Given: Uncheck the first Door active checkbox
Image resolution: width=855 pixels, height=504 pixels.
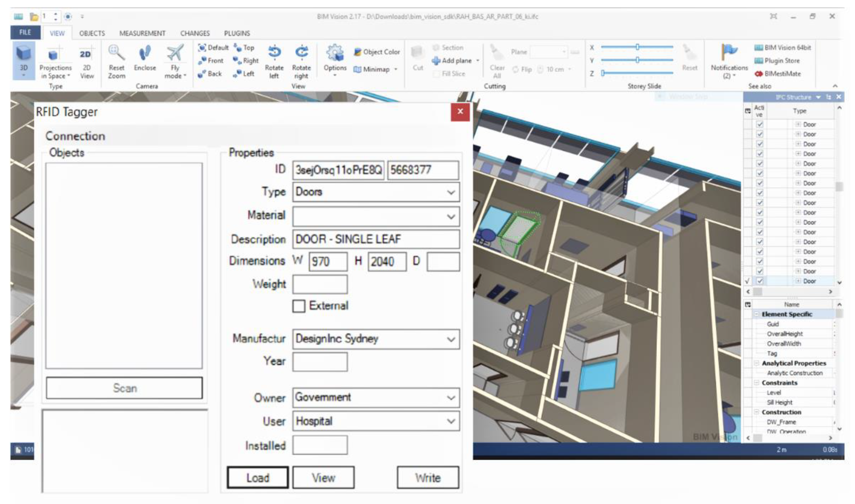Looking at the screenshot, I should pos(760,125).
